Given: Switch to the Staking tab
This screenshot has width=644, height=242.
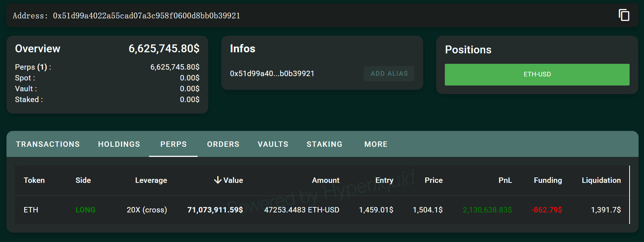Looking at the screenshot, I should [324, 144].
